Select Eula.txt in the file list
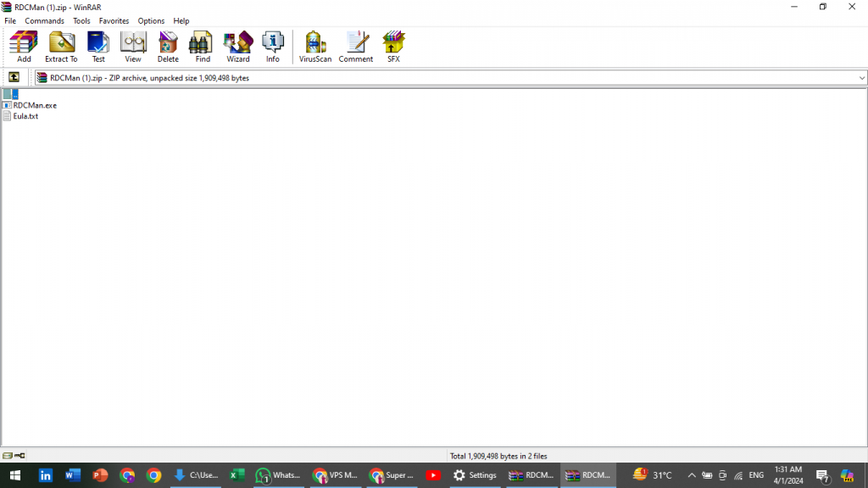868x488 pixels. [x=25, y=116]
